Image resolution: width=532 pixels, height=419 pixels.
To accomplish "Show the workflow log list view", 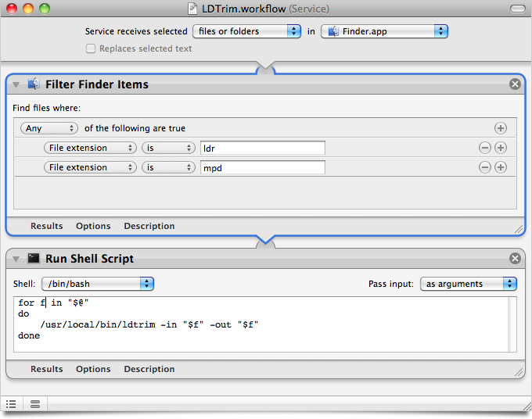I will coord(11,403).
